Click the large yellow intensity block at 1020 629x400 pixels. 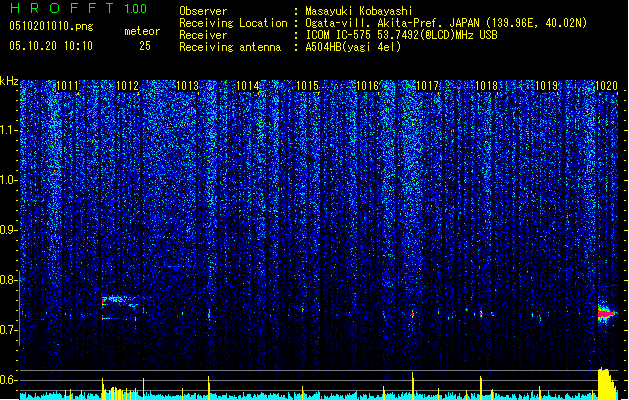[x=607, y=383]
